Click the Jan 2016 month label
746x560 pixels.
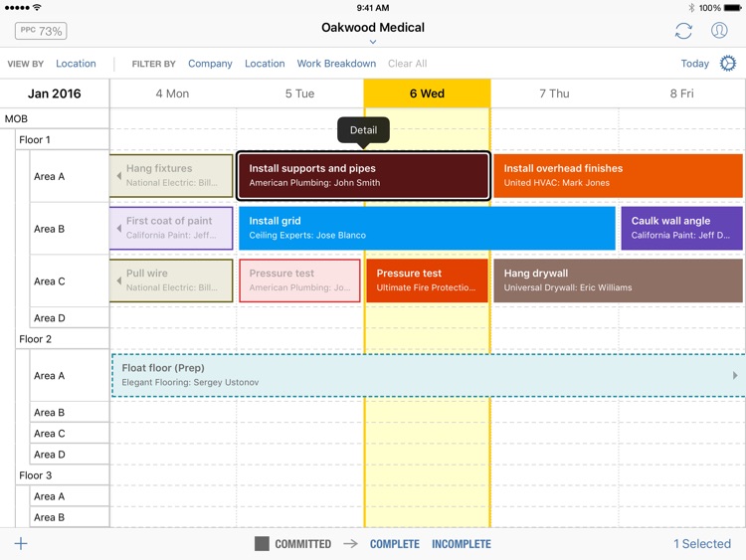pos(55,93)
